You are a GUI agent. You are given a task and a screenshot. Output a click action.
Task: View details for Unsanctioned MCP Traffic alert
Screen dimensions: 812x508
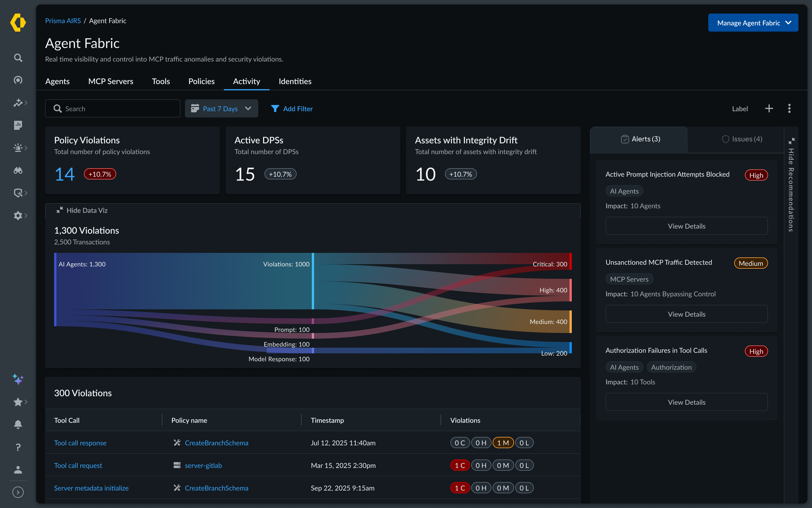pos(687,314)
